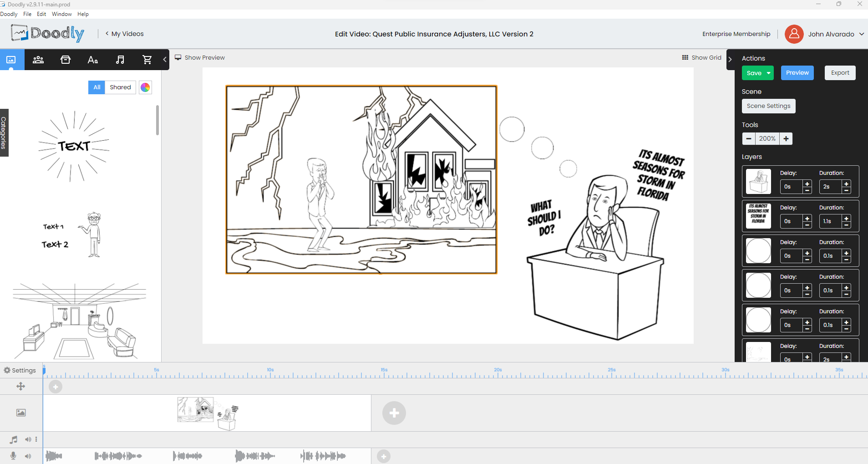Click the red user avatar icon
The image size is (868, 464).
tap(794, 34)
